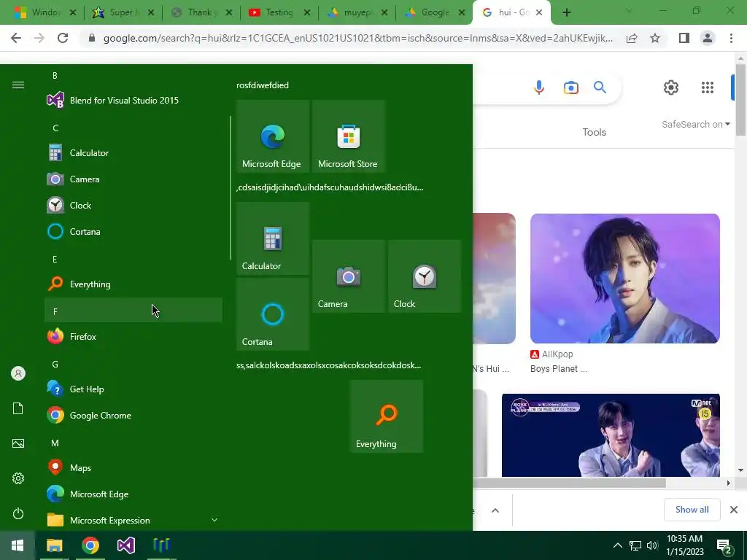The width and height of the screenshot is (747, 560).
Task: Launch Firefox from the app list
Action: pos(133,337)
